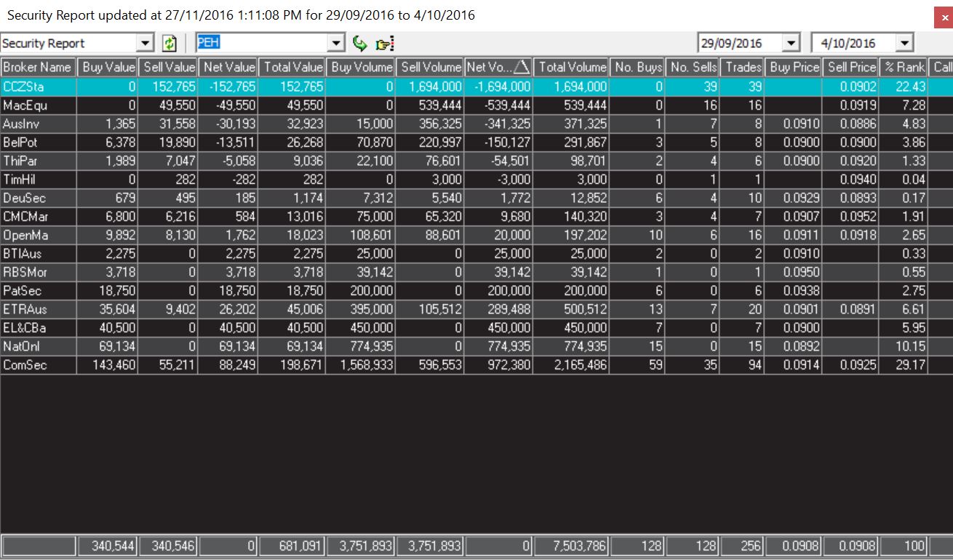Select the AusInv broker row
The height and width of the screenshot is (560, 953).
coord(476,124)
